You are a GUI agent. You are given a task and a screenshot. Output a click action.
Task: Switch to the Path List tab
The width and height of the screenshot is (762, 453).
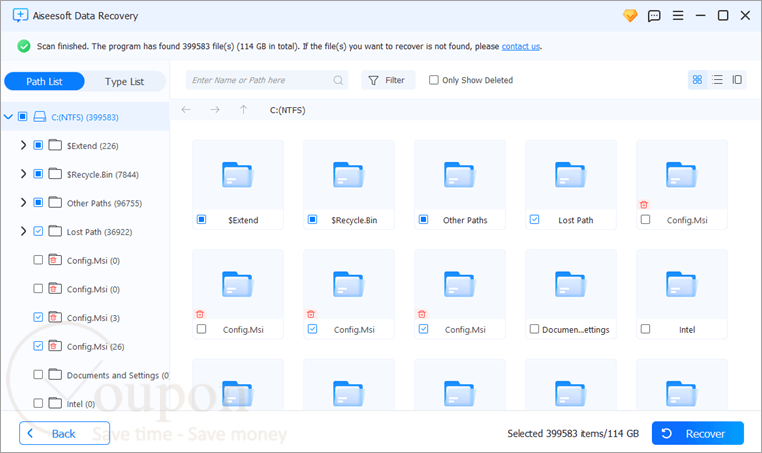tap(44, 81)
